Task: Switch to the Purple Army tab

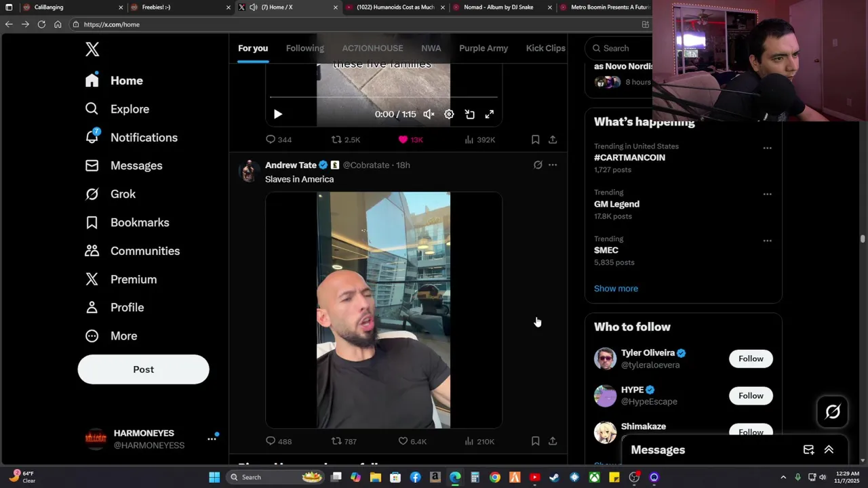Action: (484, 48)
